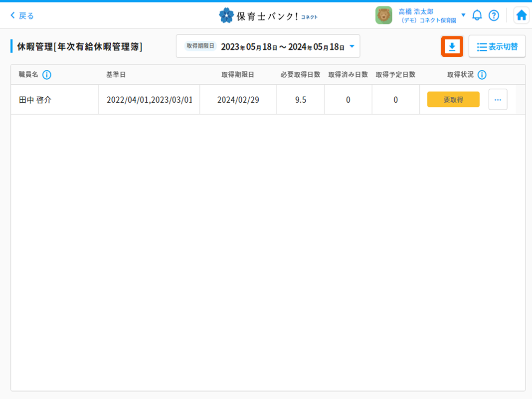Click the info icon beside 職員名
This screenshot has height=399, width=532.
(x=47, y=75)
